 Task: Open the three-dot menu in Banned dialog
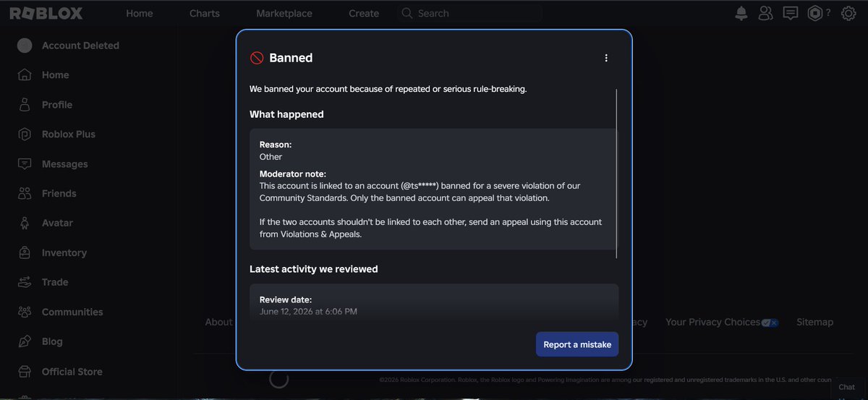coord(606,58)
